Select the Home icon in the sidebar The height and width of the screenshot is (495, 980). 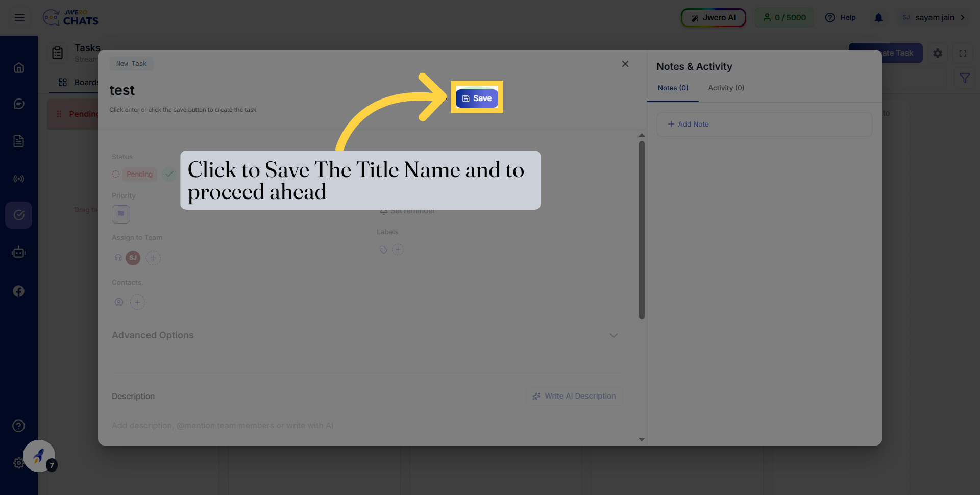19,67
